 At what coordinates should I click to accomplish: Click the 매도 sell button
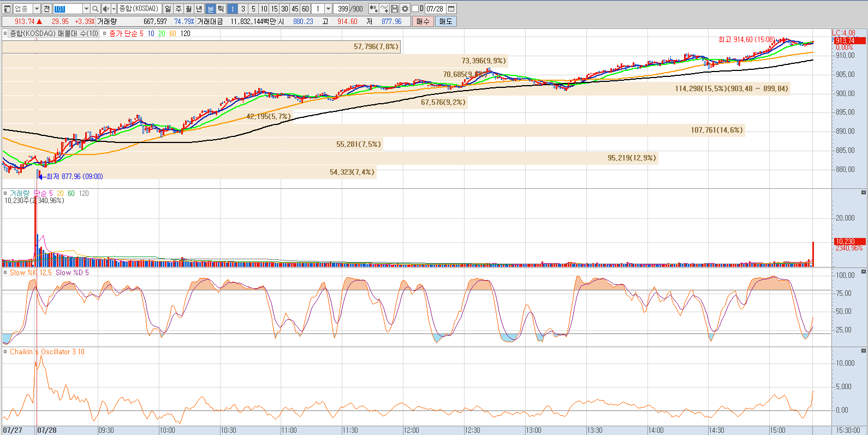tap(446, 21)
